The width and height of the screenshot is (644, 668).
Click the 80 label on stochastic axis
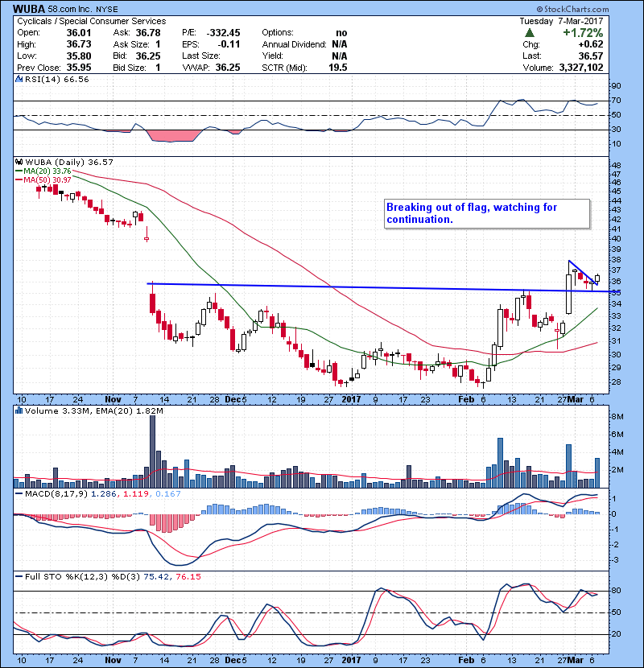(616, 591)
